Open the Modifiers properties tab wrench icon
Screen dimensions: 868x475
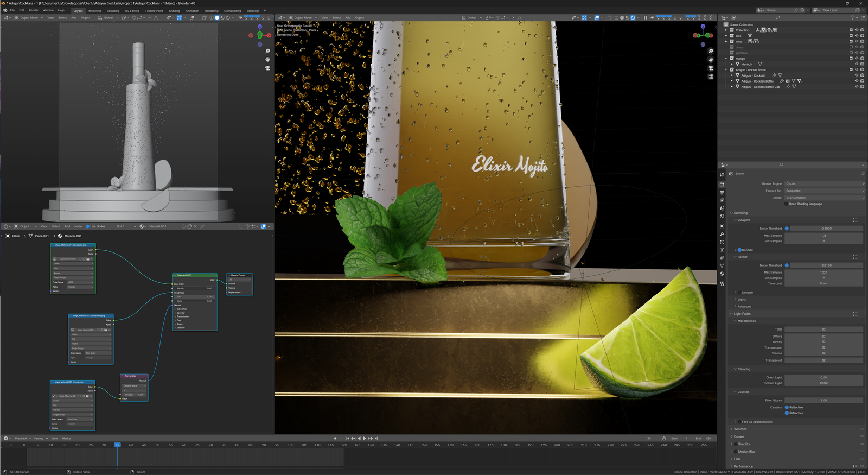(722, 234)
